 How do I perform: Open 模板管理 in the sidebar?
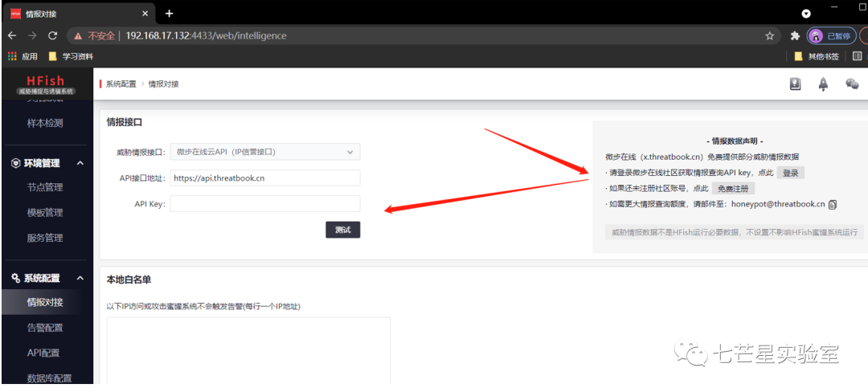45,213
